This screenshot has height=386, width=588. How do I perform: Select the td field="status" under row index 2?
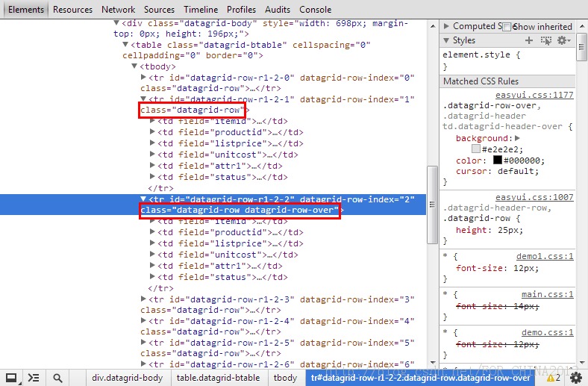[222, 277]
